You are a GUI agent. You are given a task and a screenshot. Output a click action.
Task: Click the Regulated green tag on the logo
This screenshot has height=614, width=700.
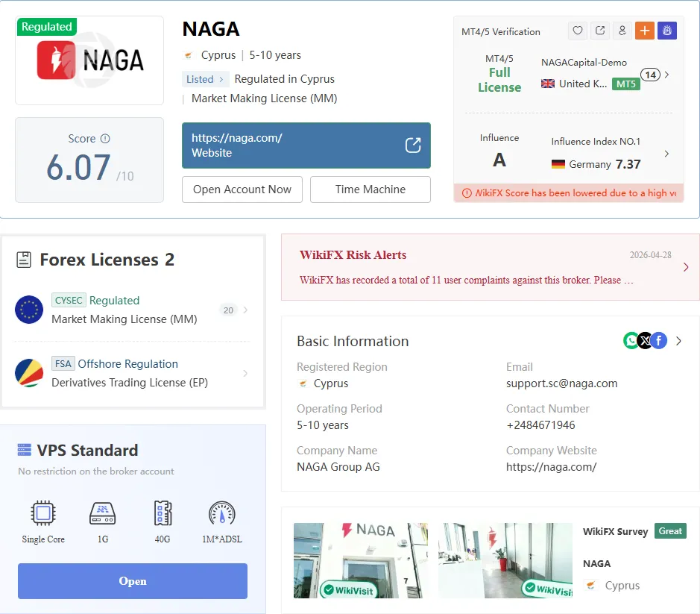point(47,27)
